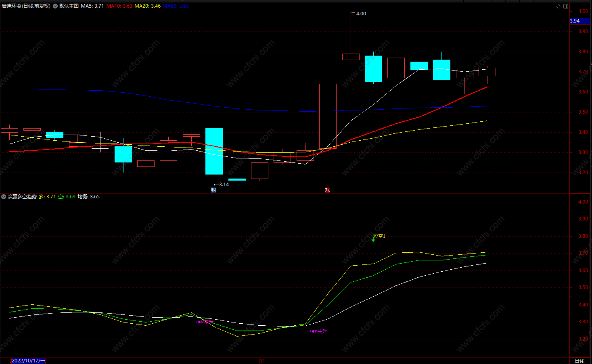Click the 默认主图 label
This screenshot has width=592, height=364.
[x=69, y=6]
